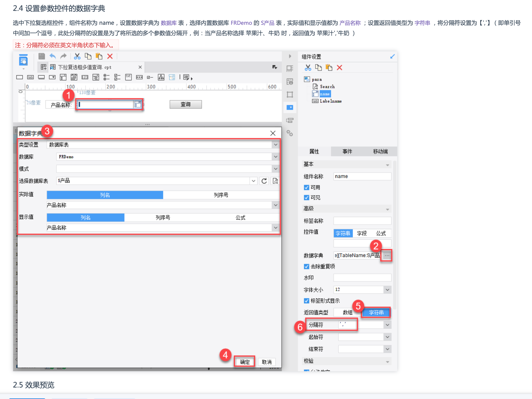
Task: Open the hyperlink icon in the side strip
Action: pyautogui.click(x=290, y=133)
